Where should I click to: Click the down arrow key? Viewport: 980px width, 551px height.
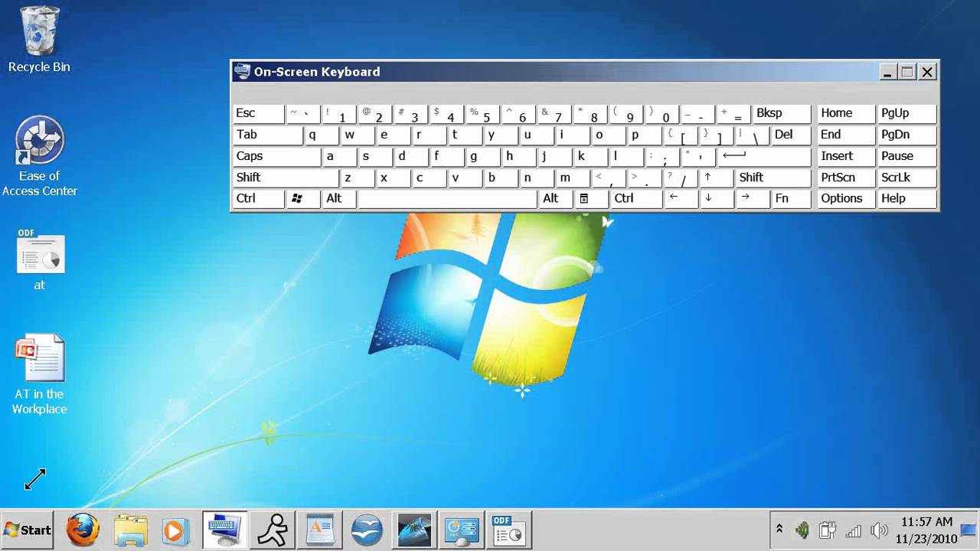[x=717, y=199]
